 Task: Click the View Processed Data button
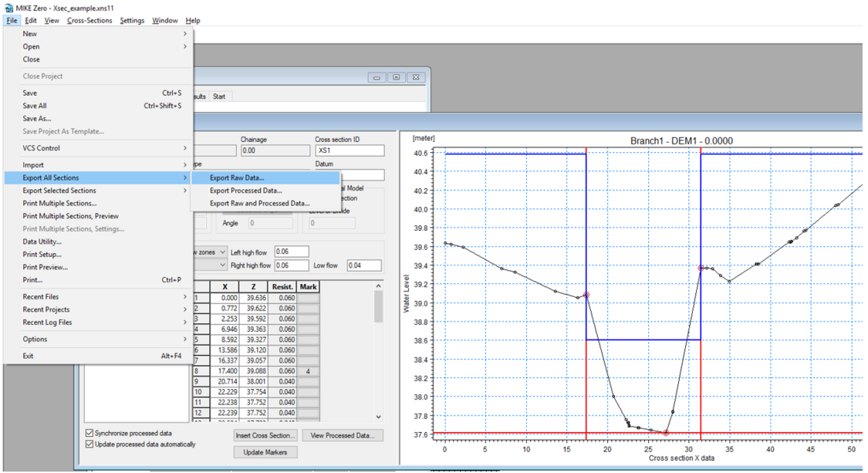point(342,435)
